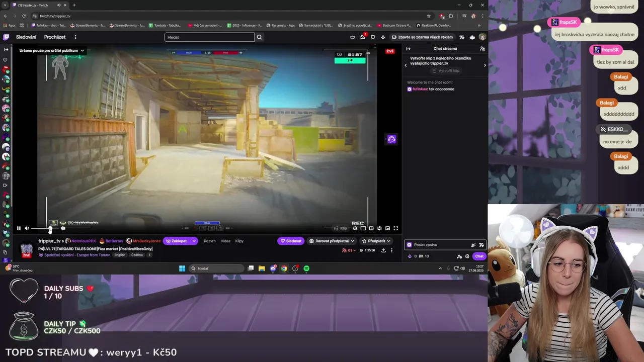This screenshot has height=362, width=644.
Task: Mute the stream volume speaker icon
Action: (x=27, y=228)
